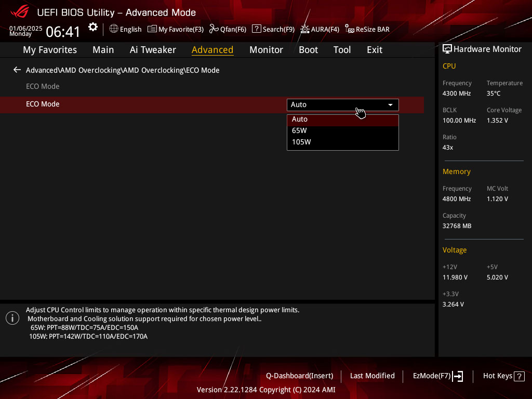Click the MC Volt value 1.120 V
This screenshot has width=532, height=399.
point(497,199)
